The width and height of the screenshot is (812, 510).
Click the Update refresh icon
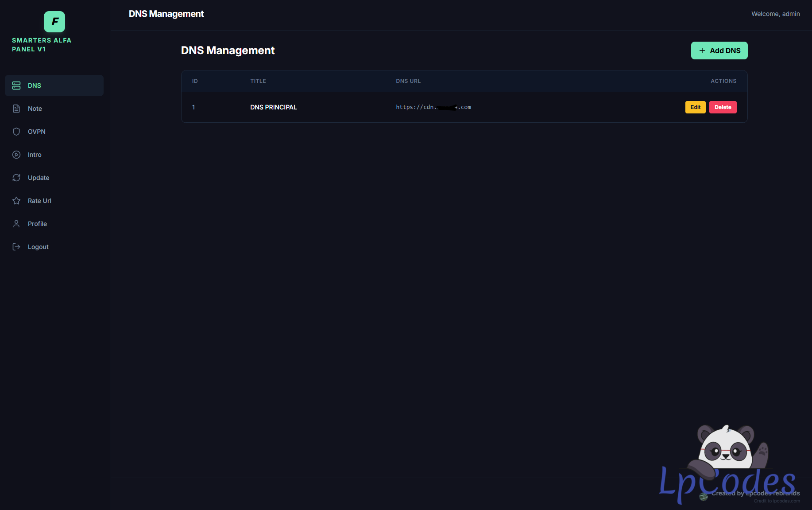click(x=16, y=178)
